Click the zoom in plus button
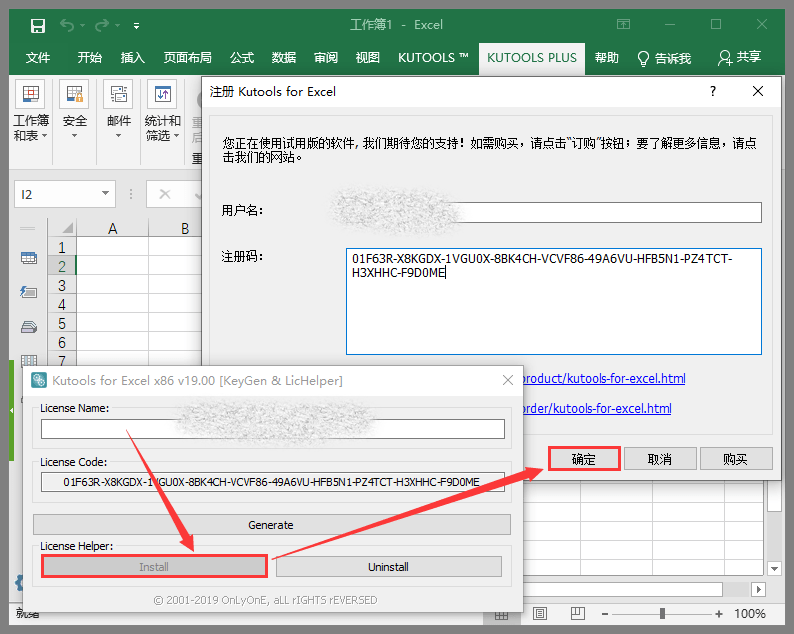Viewport: 794px width, 634px height. (x=719, y=614)
